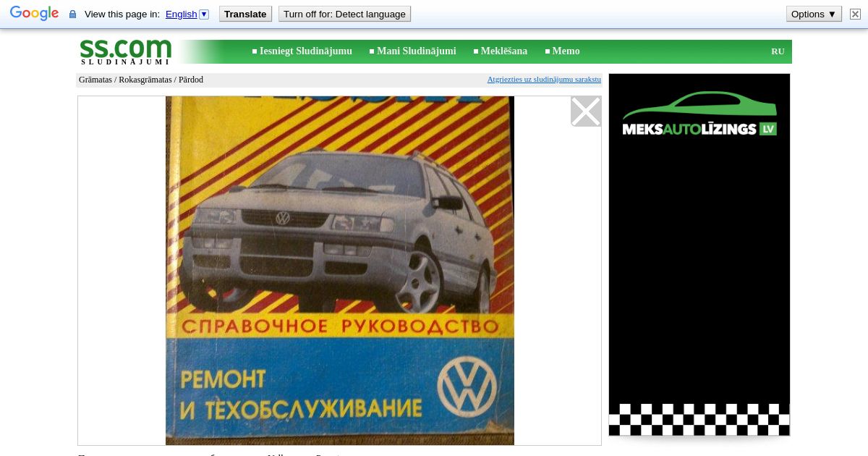The image size is (868, 456).
Task: Click the enlarged VW manual book photo
Action: click(340, 271)
